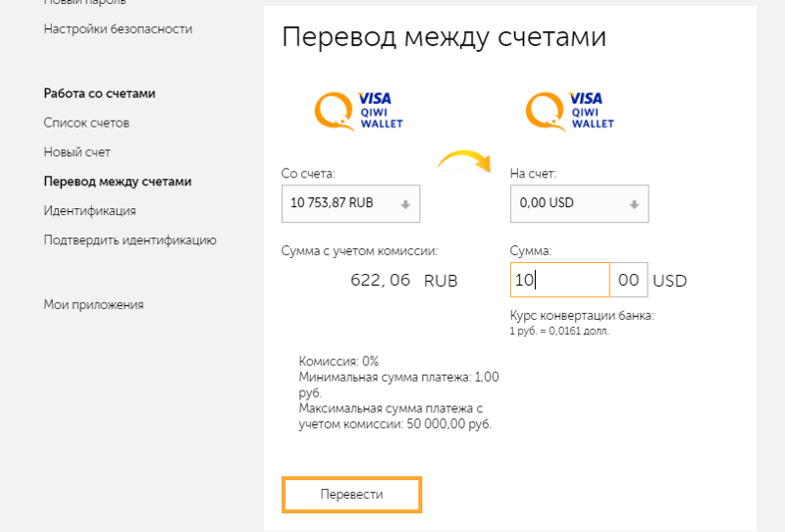
Task: Select Перевод между счетами sidebar item
Action: (118, 182)
